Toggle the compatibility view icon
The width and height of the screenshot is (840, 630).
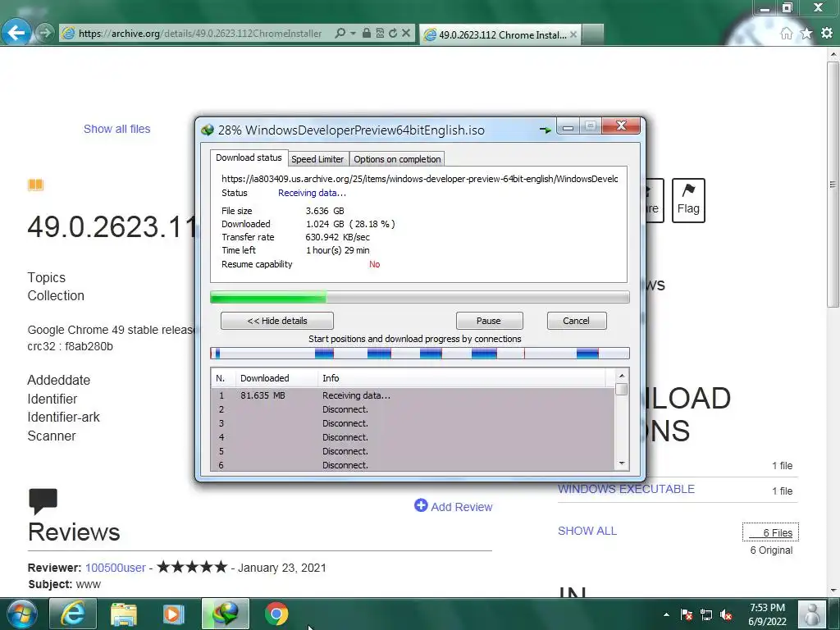click(380, 33)
